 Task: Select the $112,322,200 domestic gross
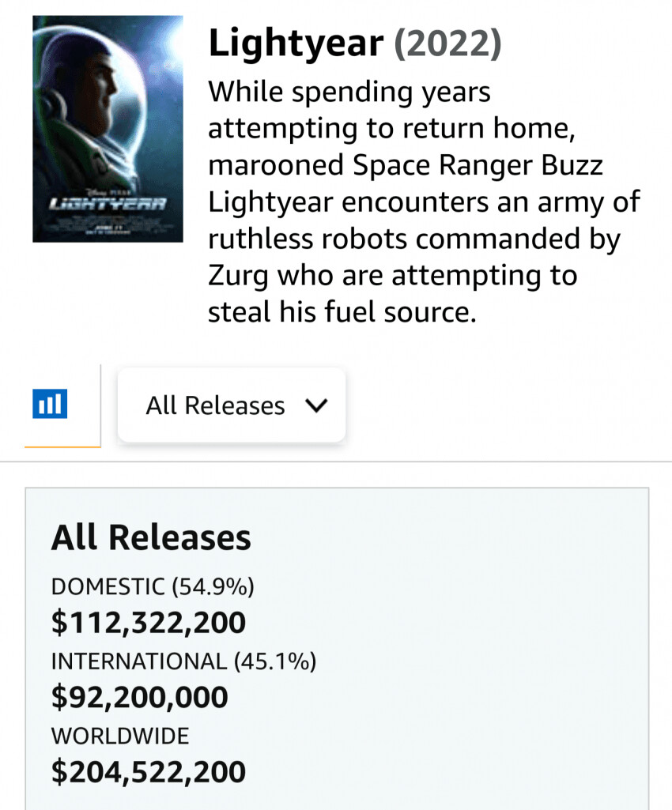point(149,623)
